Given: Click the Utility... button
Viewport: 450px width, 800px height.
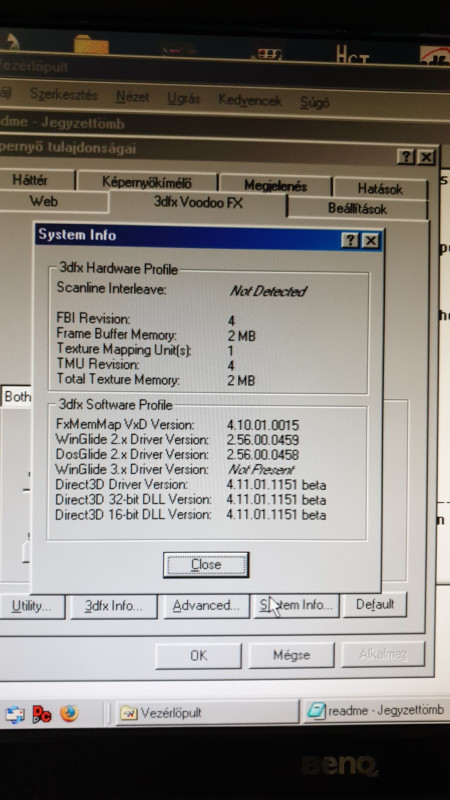Looking at the screenshot, I should (32, 606).
